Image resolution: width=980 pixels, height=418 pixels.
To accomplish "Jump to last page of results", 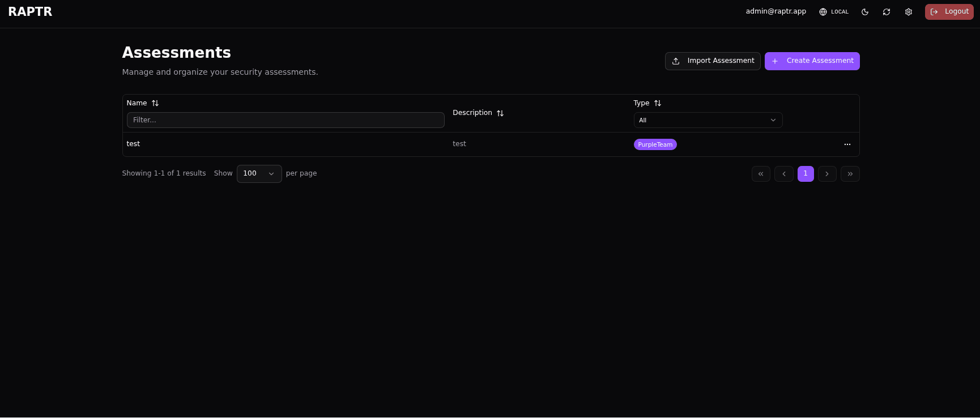I will point(850,174).
